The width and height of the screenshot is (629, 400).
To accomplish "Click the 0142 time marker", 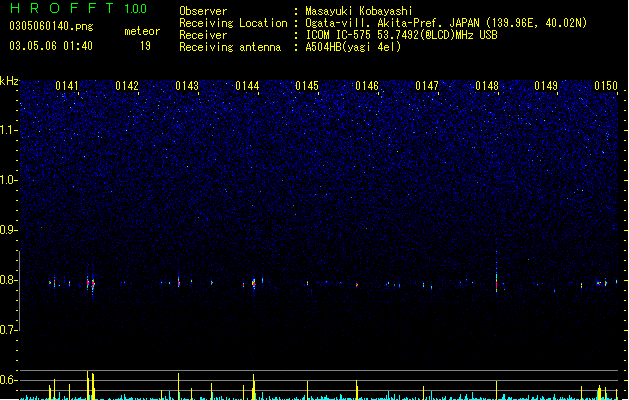I will [127, 86].
